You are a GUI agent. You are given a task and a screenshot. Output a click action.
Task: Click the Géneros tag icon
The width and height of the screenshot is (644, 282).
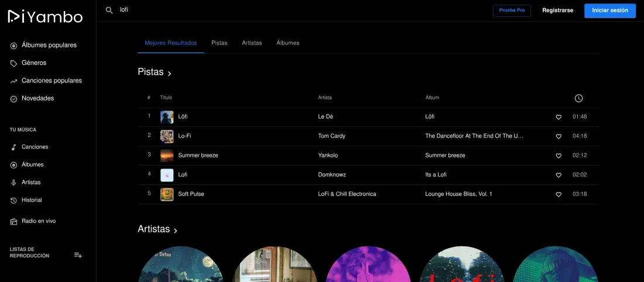13,63
